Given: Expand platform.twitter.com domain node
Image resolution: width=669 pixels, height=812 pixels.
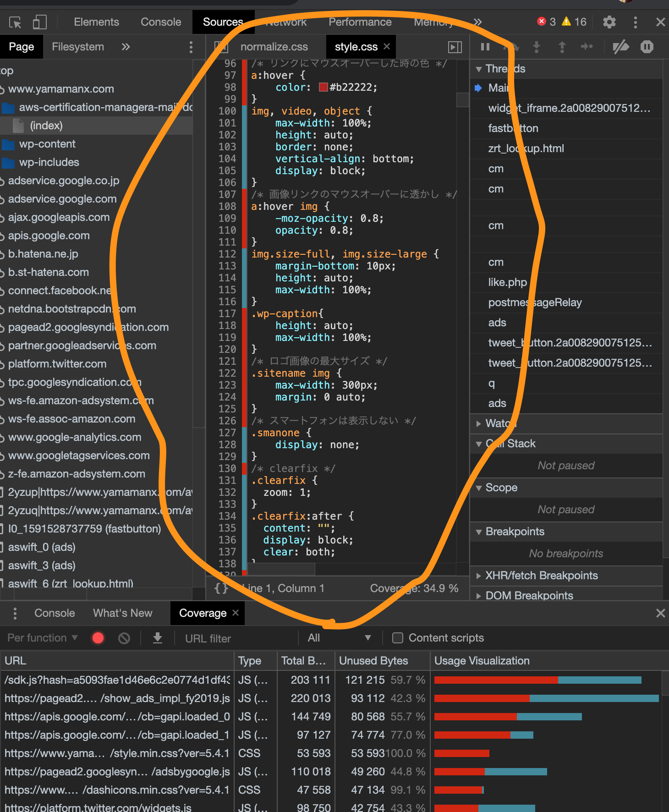Looking at the screenshot, I should click(x=96, y=364).
